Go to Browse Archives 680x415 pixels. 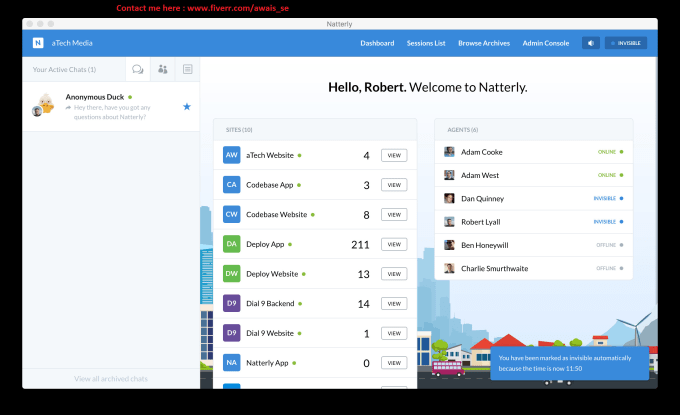coord(484,43)
